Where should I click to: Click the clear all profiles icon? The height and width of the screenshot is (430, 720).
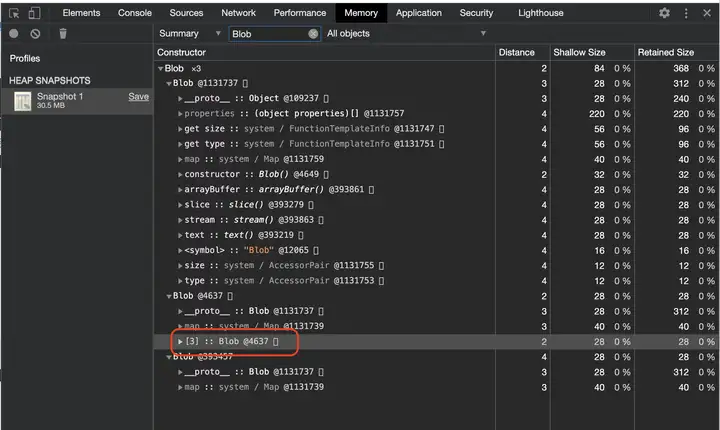pos(35,34)
